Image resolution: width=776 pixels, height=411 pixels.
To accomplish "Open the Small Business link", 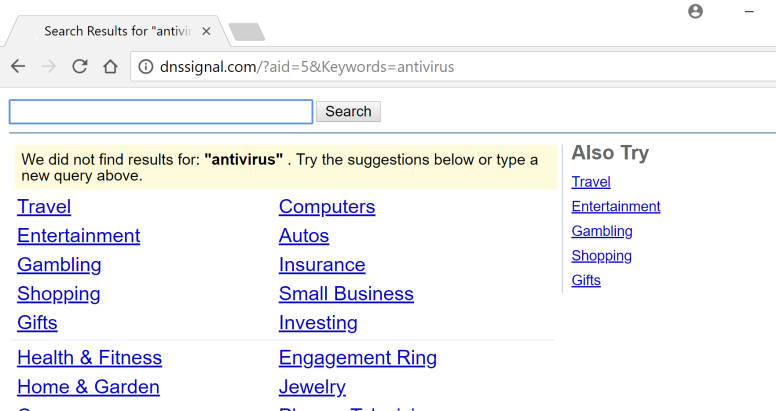I will point(346,294).
